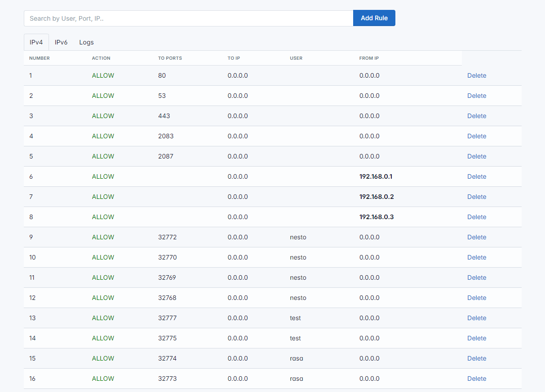The height and width of the screenshot is (392, 545).
Task: Click the TO PORTS column header
Action: [170, 58]
